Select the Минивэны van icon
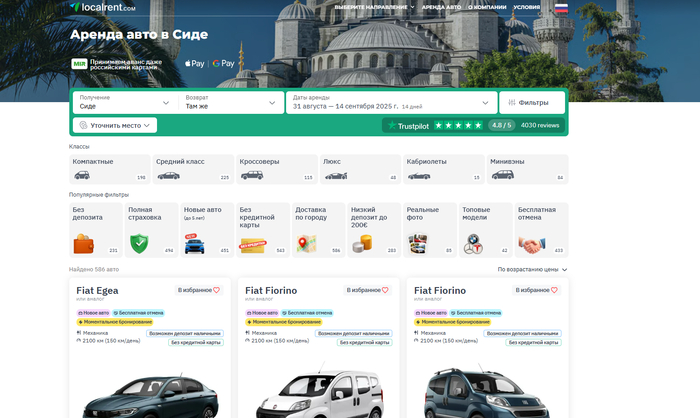Screen dimensions: 700x418 [503, 175]
